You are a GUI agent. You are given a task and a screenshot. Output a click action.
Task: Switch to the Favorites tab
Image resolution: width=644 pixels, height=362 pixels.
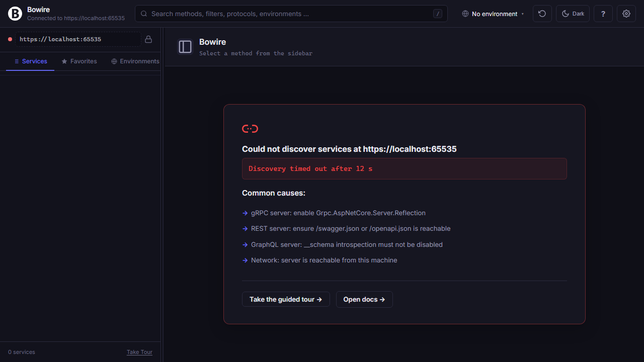coord(79,61)
